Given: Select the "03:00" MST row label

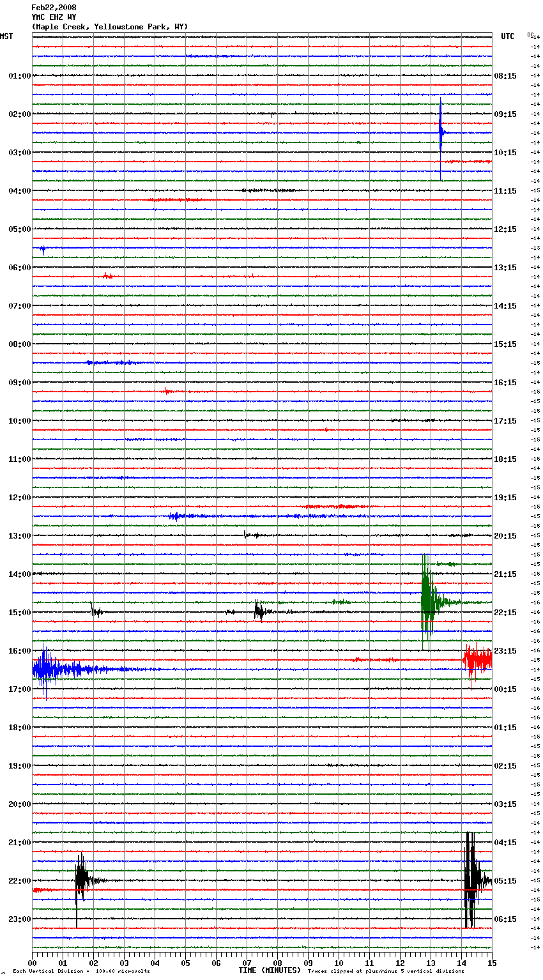Looking at the screenshot, I should 20,153.
